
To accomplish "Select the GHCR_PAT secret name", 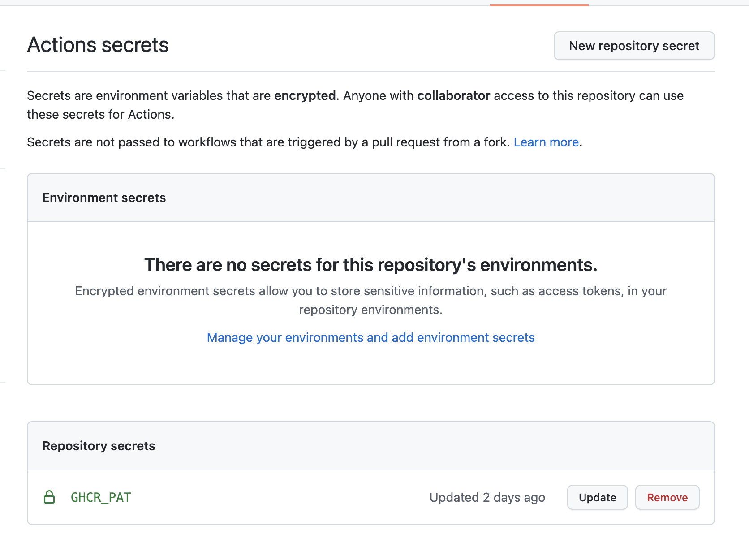I will (x=101, y=497).
